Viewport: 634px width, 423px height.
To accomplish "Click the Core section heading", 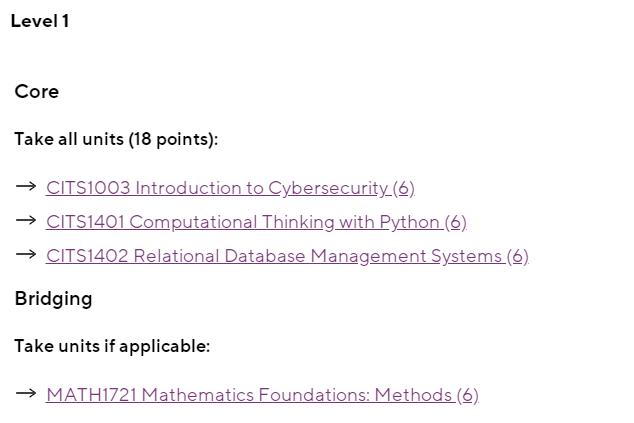I will coord(36,91).
